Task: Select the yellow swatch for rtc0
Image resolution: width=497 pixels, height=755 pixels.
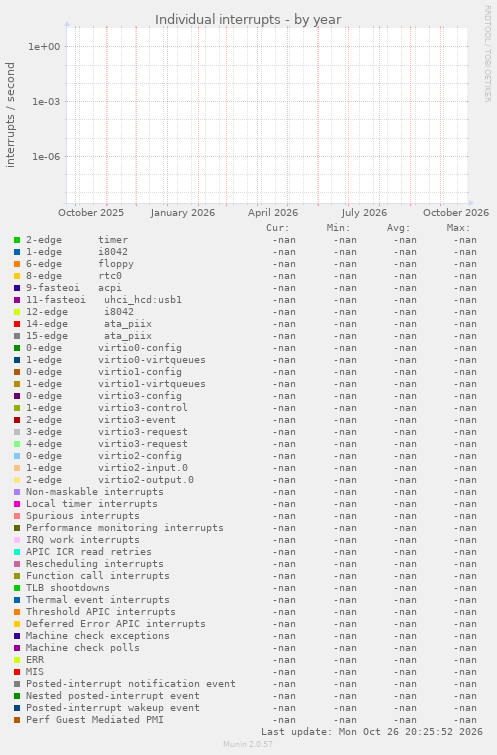Action: pyautogui.click(x=17, y=276)
